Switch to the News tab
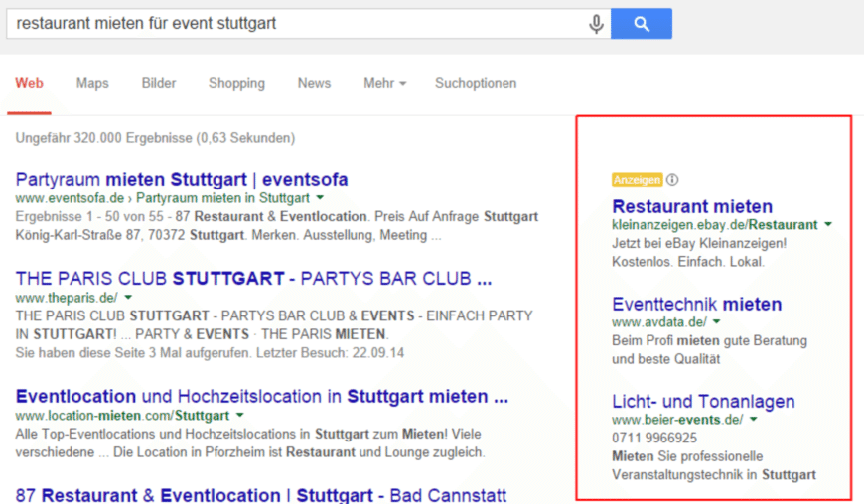The height and width of the screenshot is (504, 864). click(314, 83)
